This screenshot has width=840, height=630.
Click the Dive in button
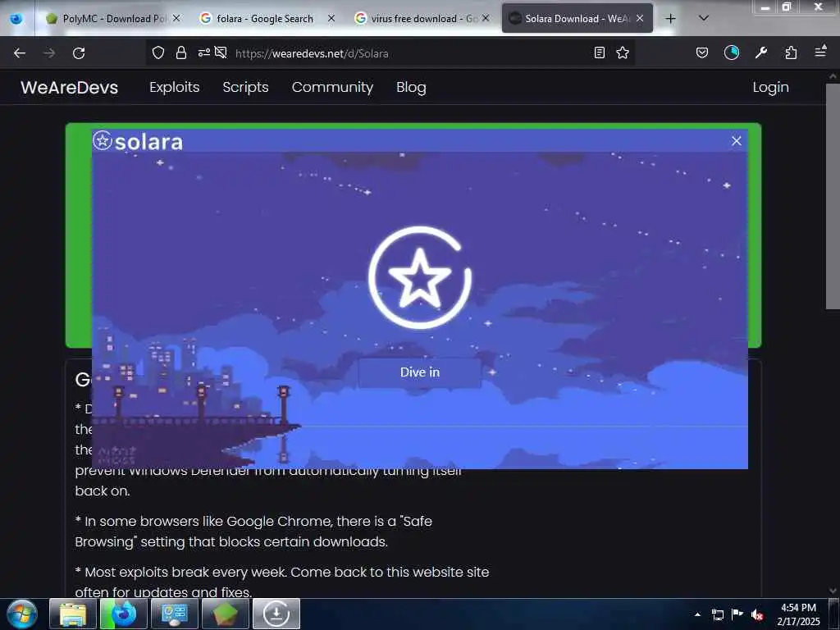click(419, 372)
